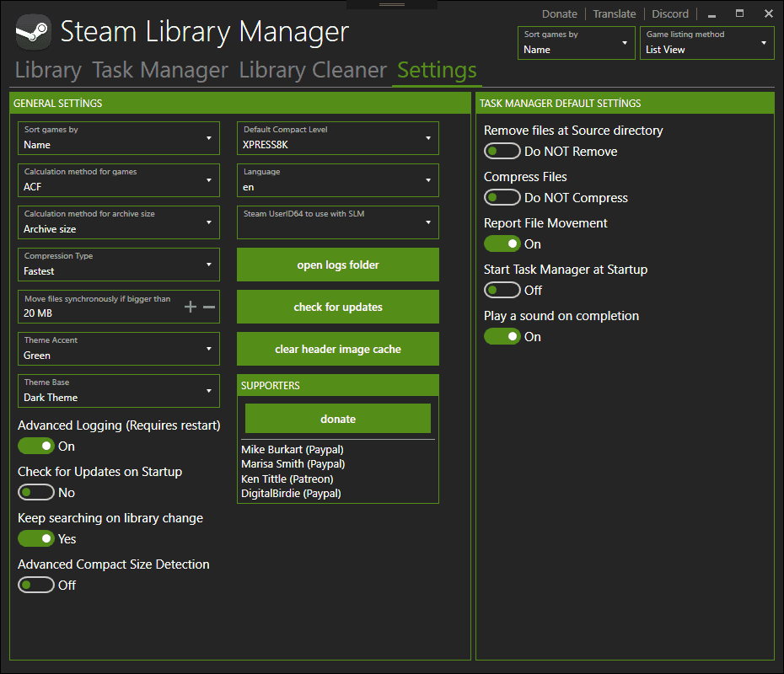
Task: Expand Calculation method for archive size
Action: point(119,222)
